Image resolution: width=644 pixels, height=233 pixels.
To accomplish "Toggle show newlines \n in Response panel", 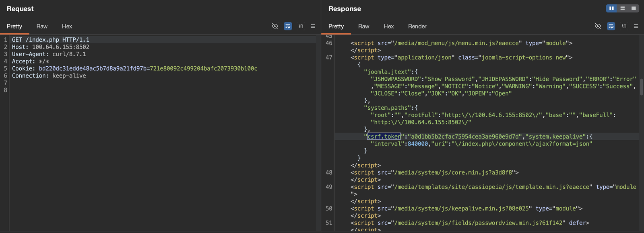I will (x=624, y=26).
